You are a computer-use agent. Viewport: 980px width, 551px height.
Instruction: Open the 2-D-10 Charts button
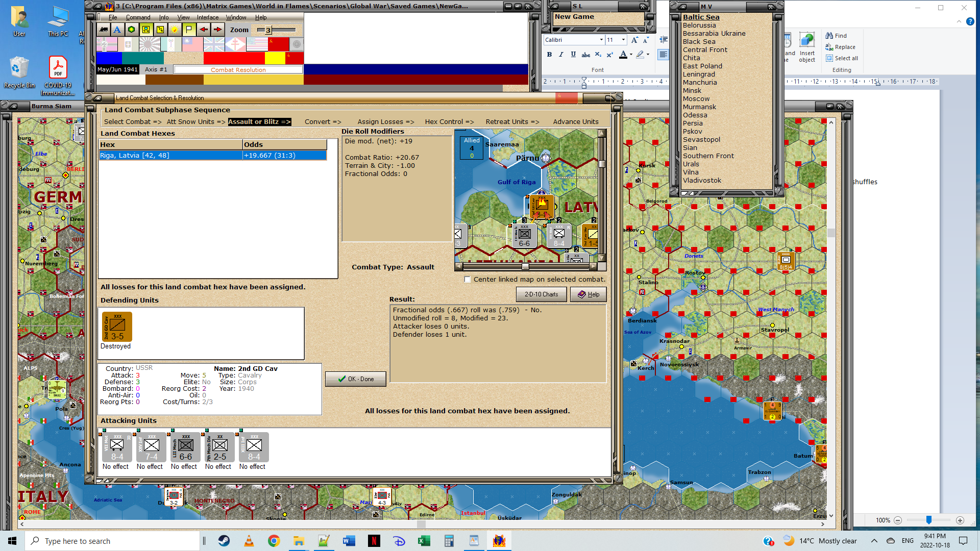[541, 294]
